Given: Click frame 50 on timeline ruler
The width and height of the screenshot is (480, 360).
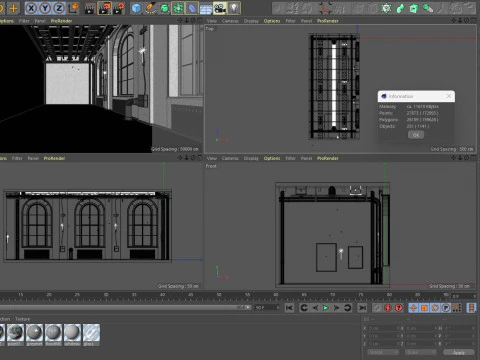Looking at the screenshot, I should (x=219, y=295).
